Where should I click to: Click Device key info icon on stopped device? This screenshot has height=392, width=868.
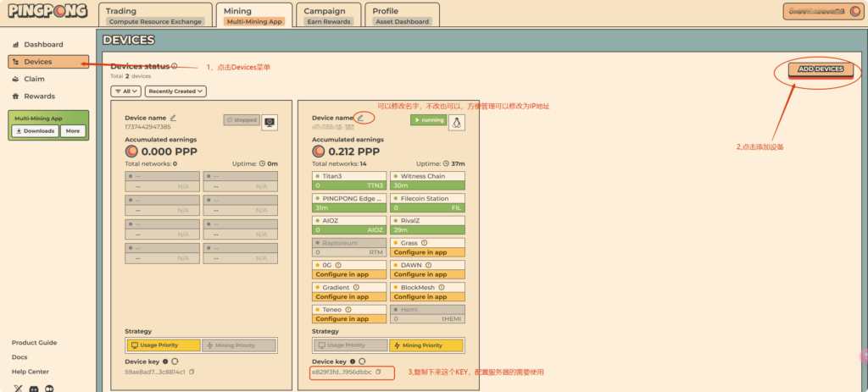[x=165, y=361]
